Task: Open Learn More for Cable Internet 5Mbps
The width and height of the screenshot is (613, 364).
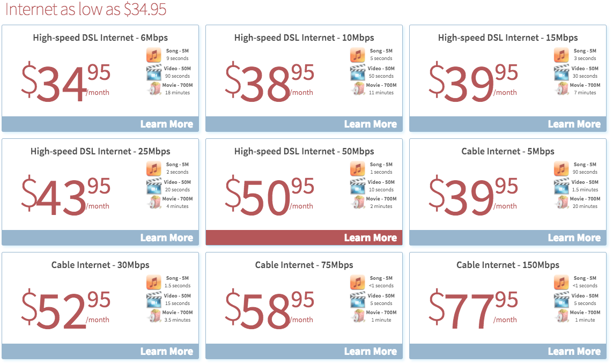Action: coord(574,237)
